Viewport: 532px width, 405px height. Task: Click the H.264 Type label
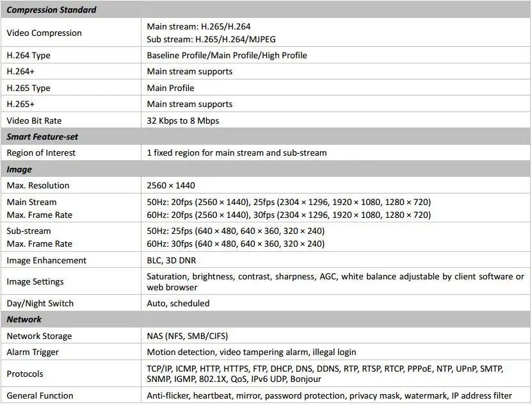point(28,55)
